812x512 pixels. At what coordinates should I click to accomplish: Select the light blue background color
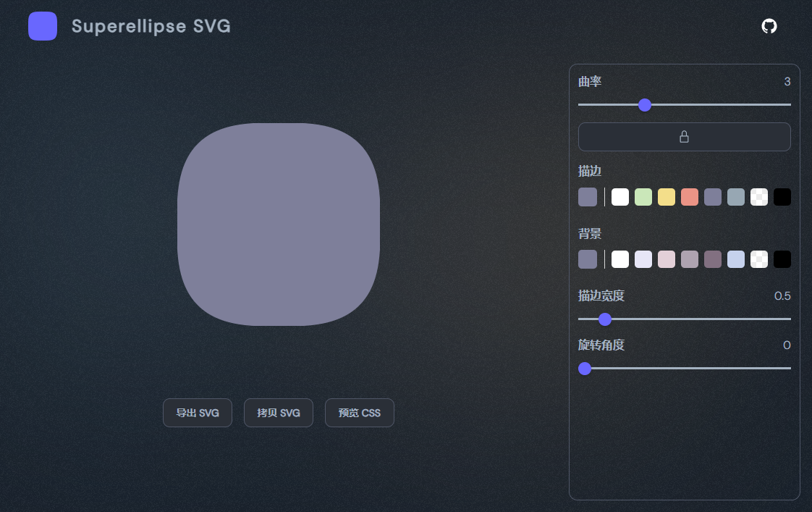(735, 259)
